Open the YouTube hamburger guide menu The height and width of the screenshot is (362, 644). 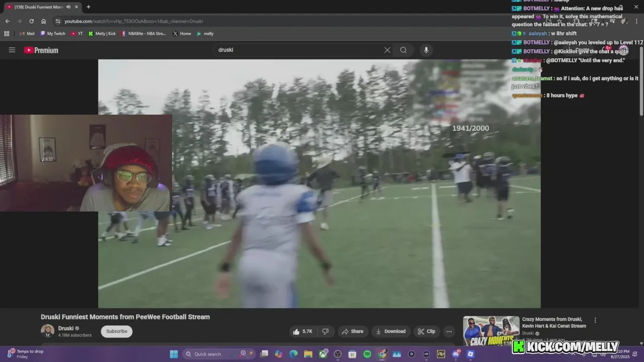(12, 50)
